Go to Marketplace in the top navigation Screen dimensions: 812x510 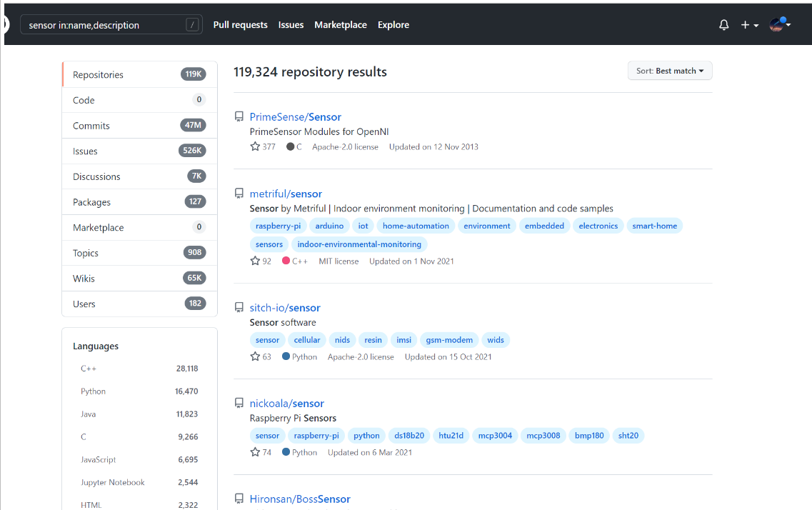340,25
